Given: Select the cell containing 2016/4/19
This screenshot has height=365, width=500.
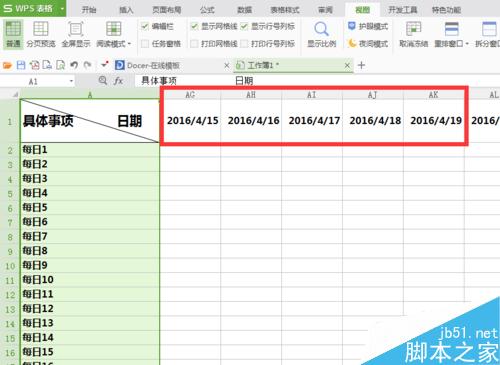Looking at the screenshot, I should [434, 121].
